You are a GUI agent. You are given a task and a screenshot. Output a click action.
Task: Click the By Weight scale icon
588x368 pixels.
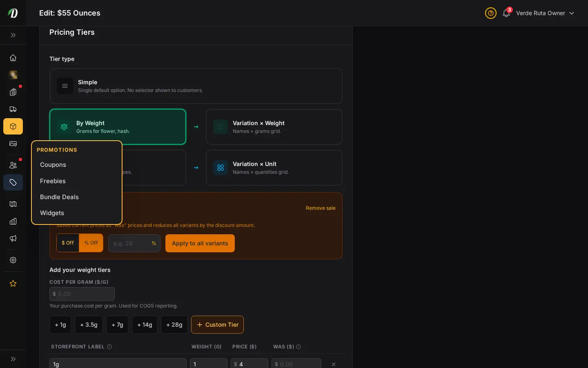64,127
